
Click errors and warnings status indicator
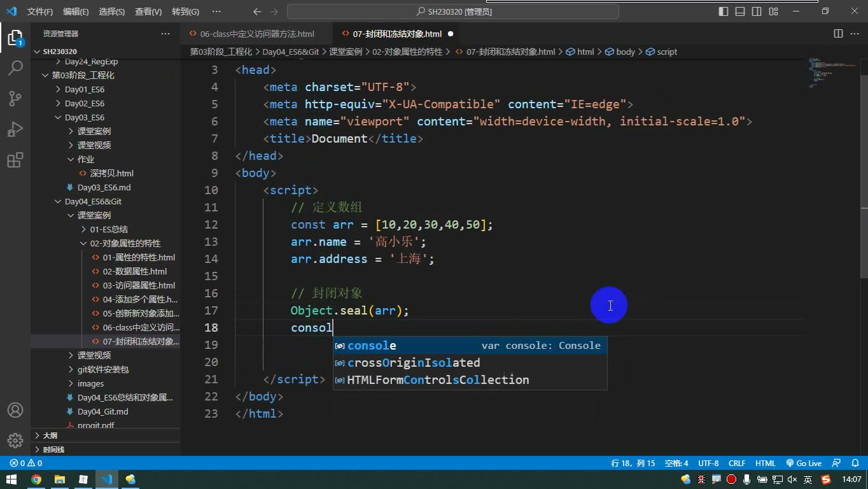pos(26,464)
